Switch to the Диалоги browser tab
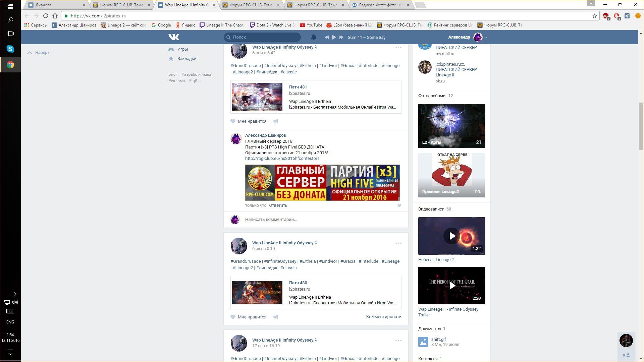The width and height of the screenshot is (644, 362). pos(57,5)
